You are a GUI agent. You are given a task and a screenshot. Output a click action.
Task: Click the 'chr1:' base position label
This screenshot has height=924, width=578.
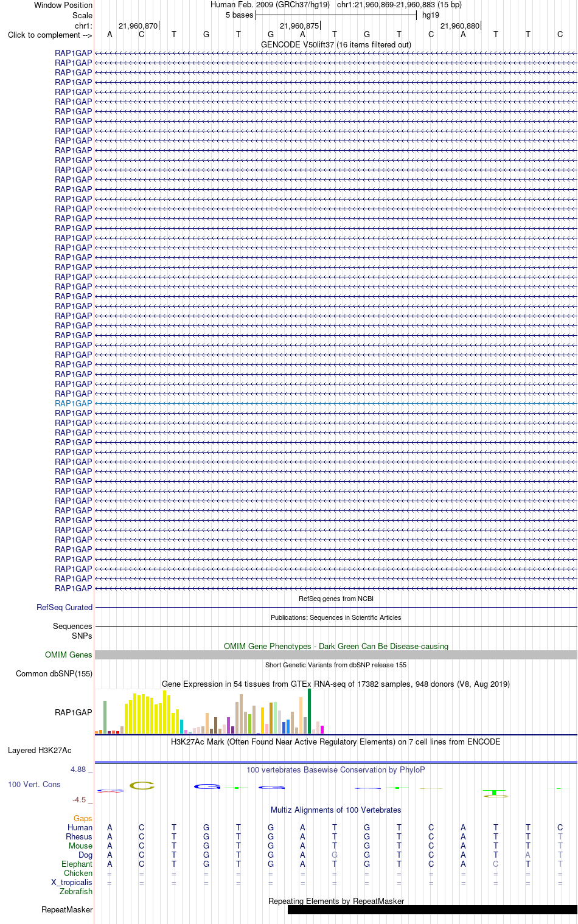coord(83,26)
